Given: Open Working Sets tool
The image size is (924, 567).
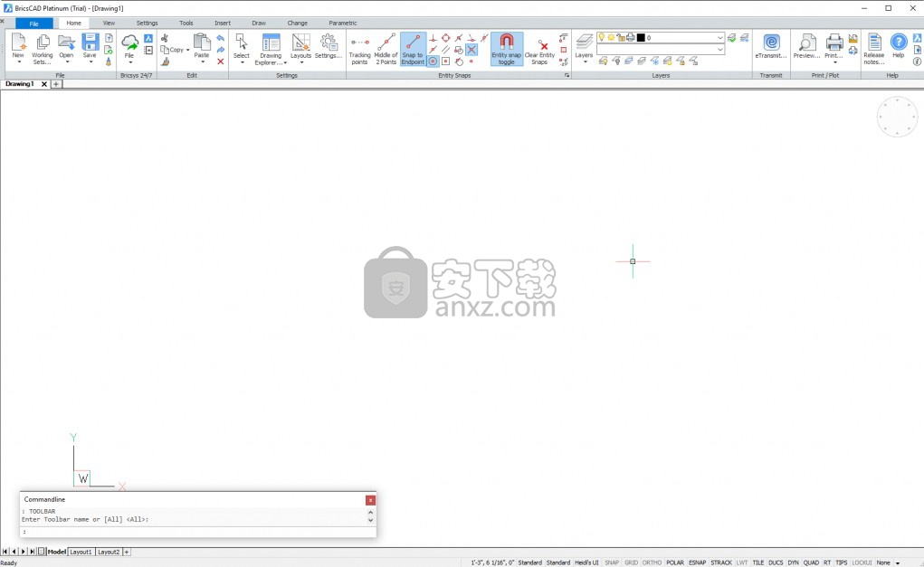Looking at the screenshot, I should coord(42,48).
